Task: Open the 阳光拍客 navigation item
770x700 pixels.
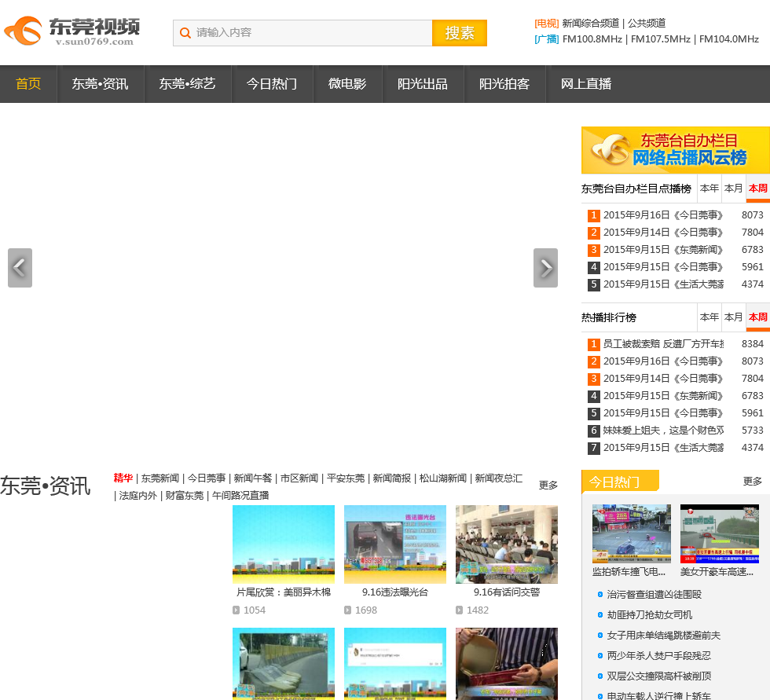Action: [x=504, y=84]
